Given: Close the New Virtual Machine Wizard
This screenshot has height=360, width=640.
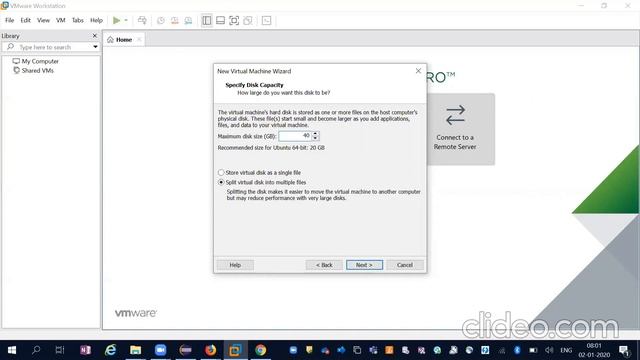Looking at the screenshot, I should (418, 71).
